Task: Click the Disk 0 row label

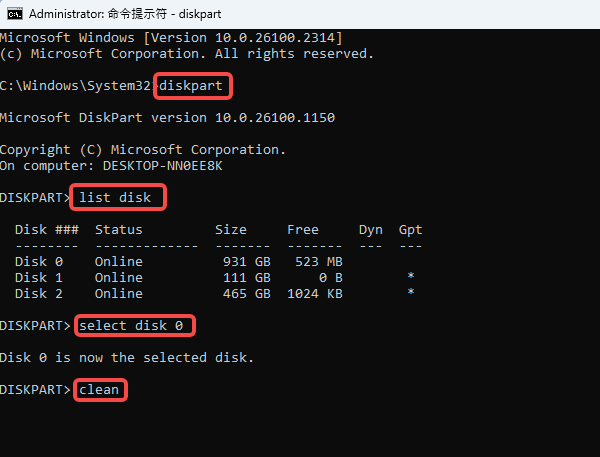Action: [x=39, y=262]
